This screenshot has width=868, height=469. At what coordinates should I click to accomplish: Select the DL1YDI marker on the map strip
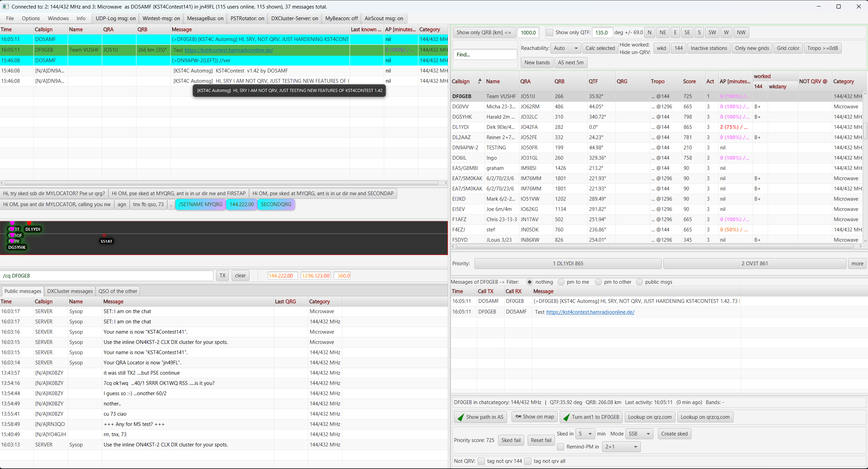pos(33,229)
